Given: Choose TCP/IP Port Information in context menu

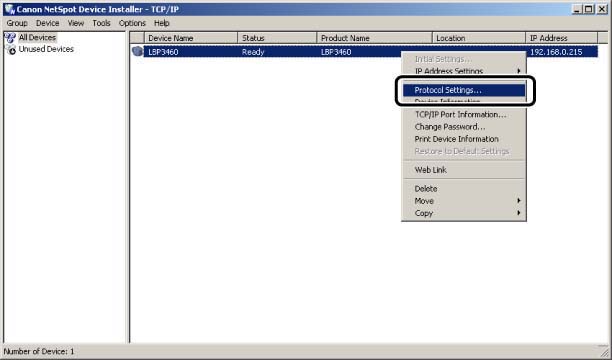Looking at the screenshot, I should click(464, 115).
